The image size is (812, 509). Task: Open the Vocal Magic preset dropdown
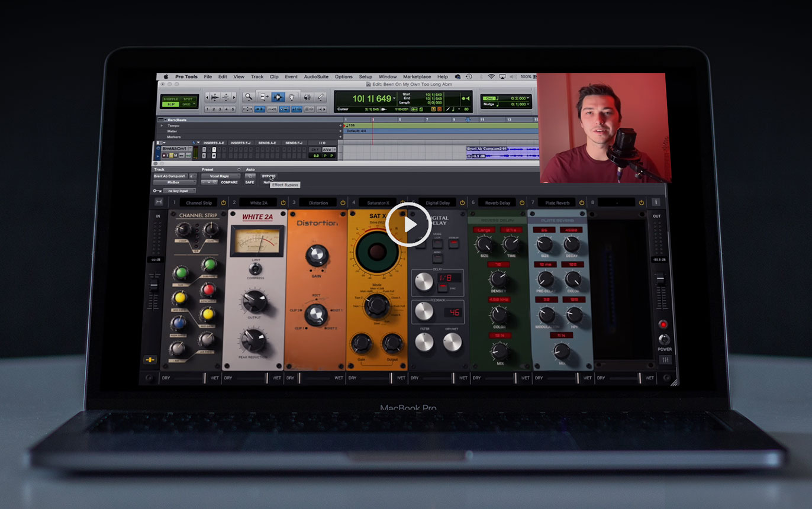pos(220,176)
